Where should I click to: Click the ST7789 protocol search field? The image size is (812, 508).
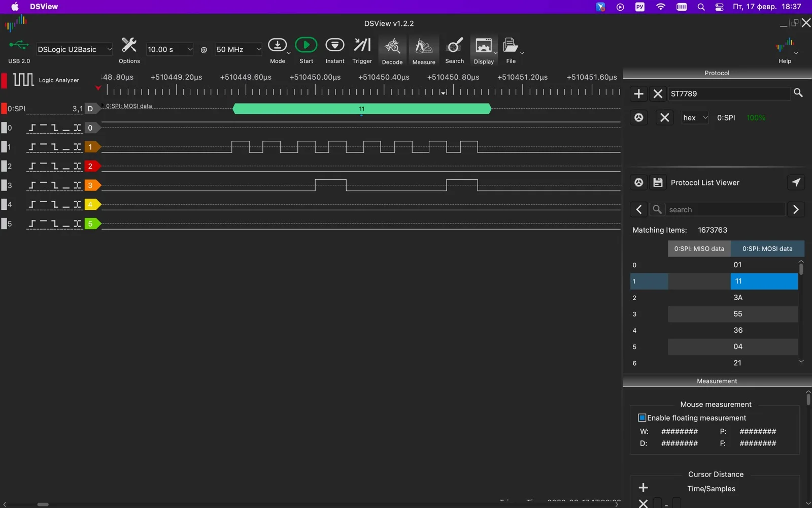pyautogui.click(x=729, y=93)
